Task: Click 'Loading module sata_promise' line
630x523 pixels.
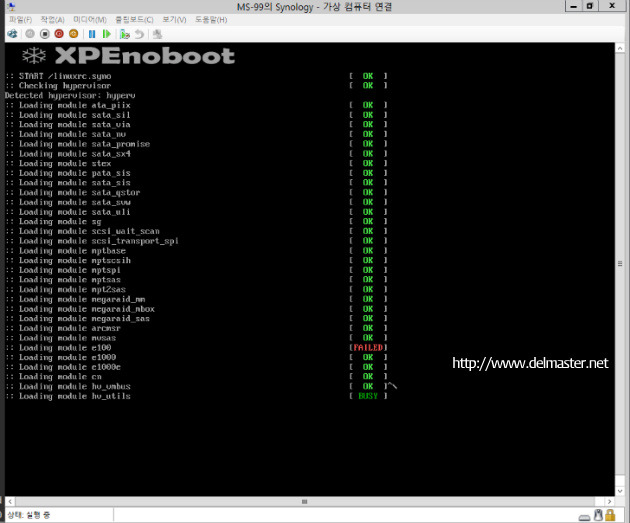Action: point(78,144)
